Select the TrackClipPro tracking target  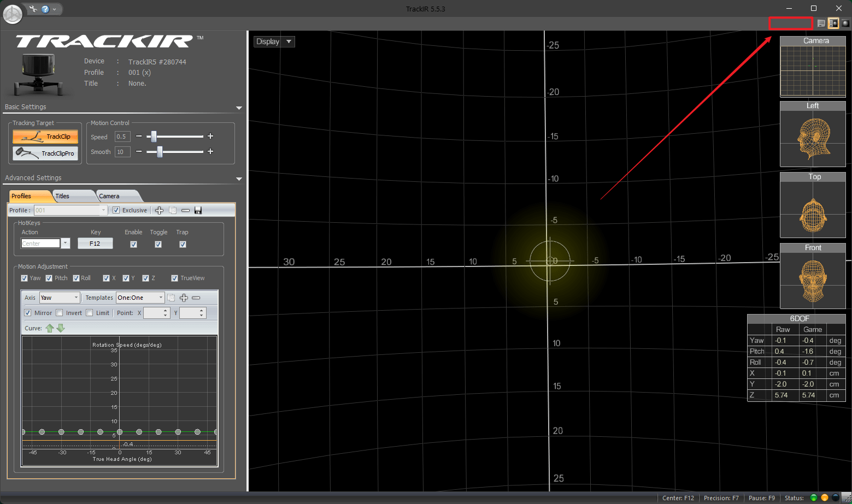(x=45, y=153)
